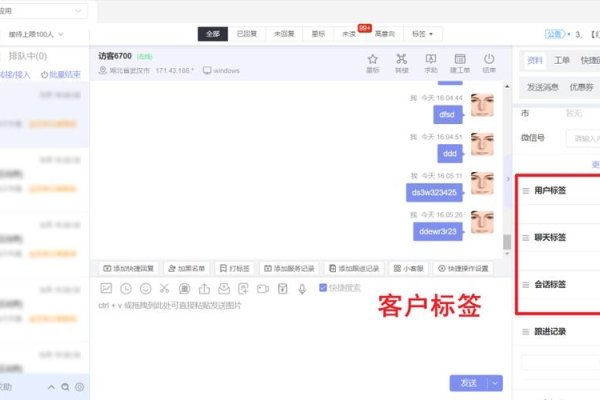Toggle the 快捷搜索 checkbox

pyautogui.click(x=323, y=287)
